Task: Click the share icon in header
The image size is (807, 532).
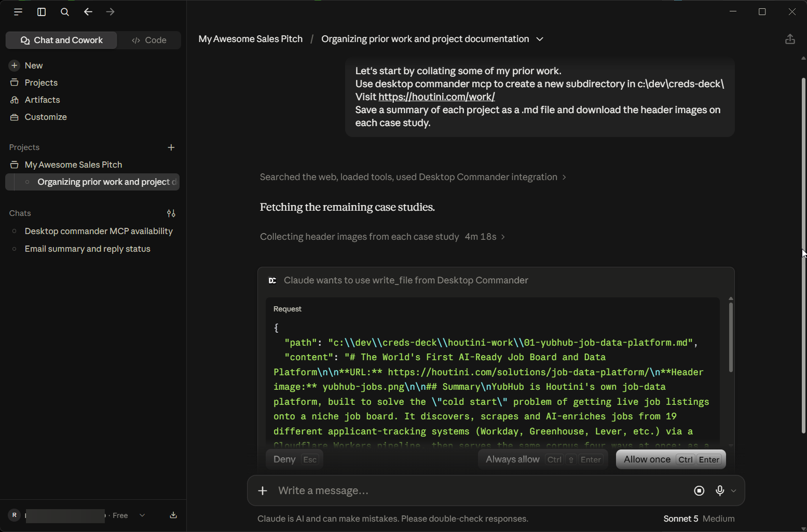Action: 790,39
